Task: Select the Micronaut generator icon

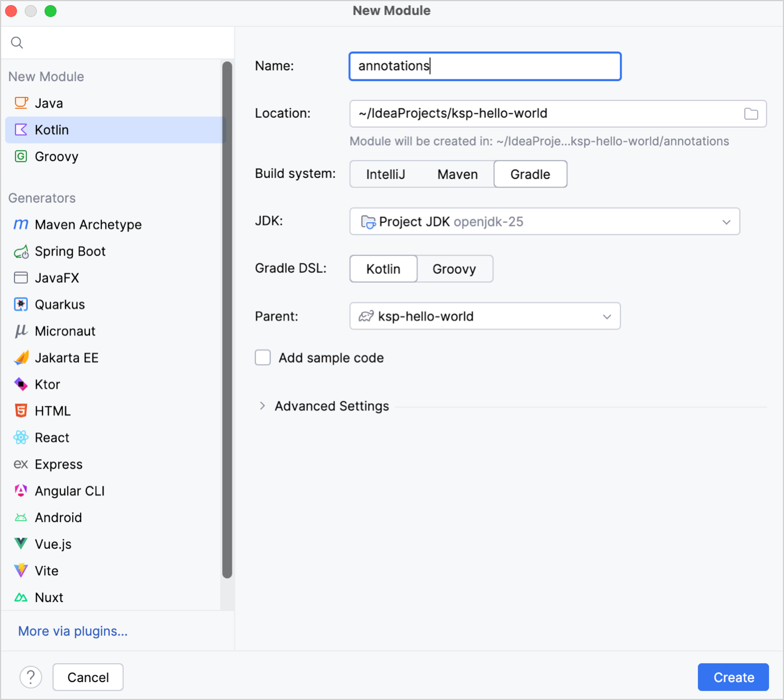Action: (20, 331)
